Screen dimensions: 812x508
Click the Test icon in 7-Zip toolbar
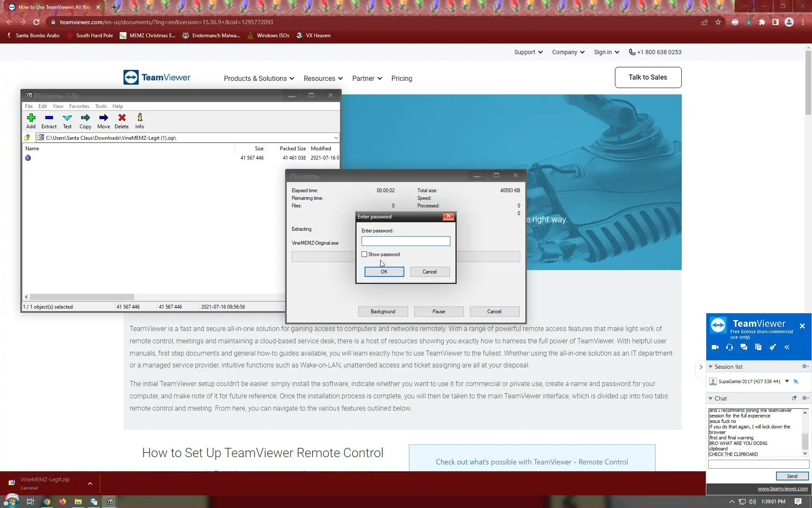tap(67, 118)
